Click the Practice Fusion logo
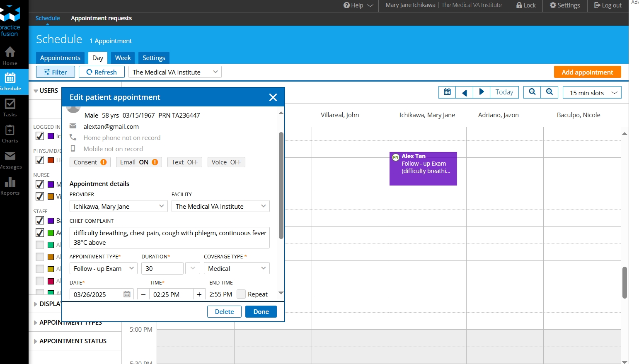The height and width of the screenshot is (364, 639). (10, 22)
